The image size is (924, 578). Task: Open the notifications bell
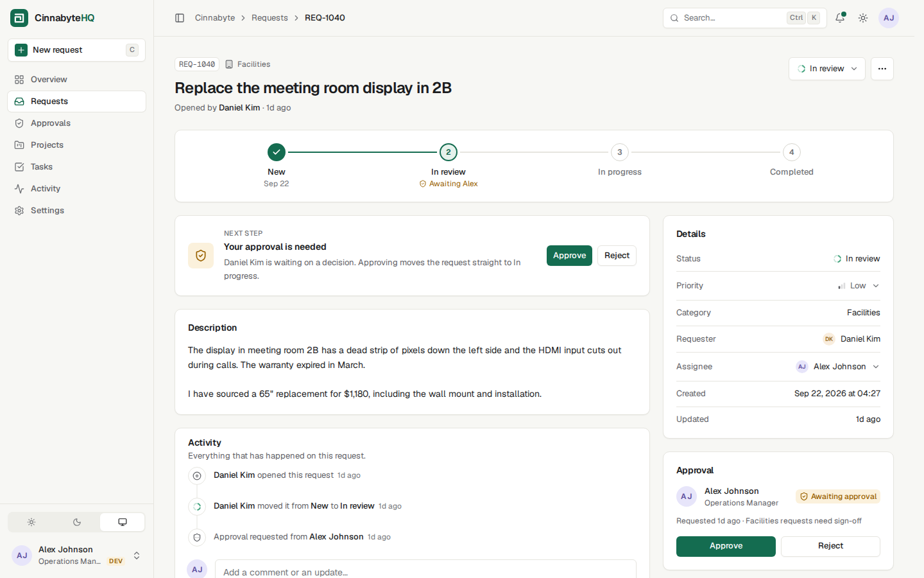840,18
